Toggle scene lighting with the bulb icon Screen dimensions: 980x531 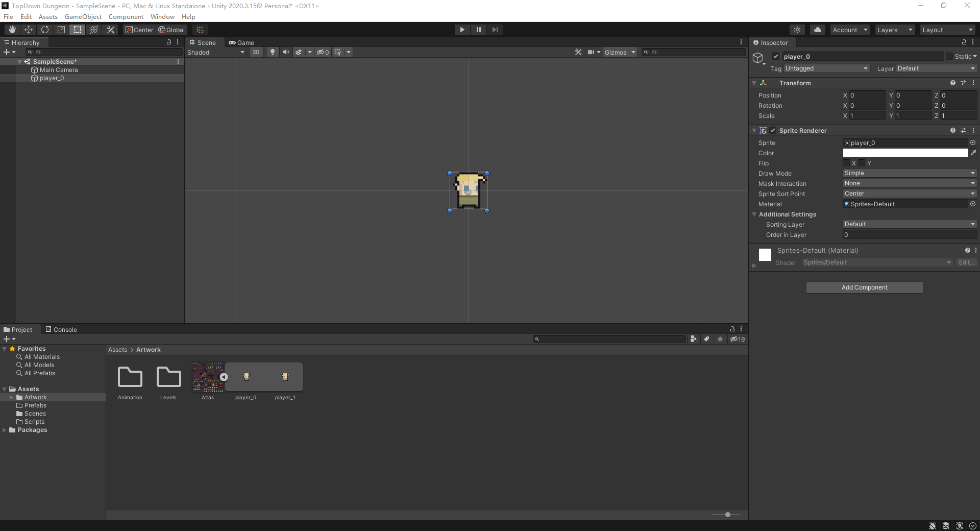click(273, 52)
